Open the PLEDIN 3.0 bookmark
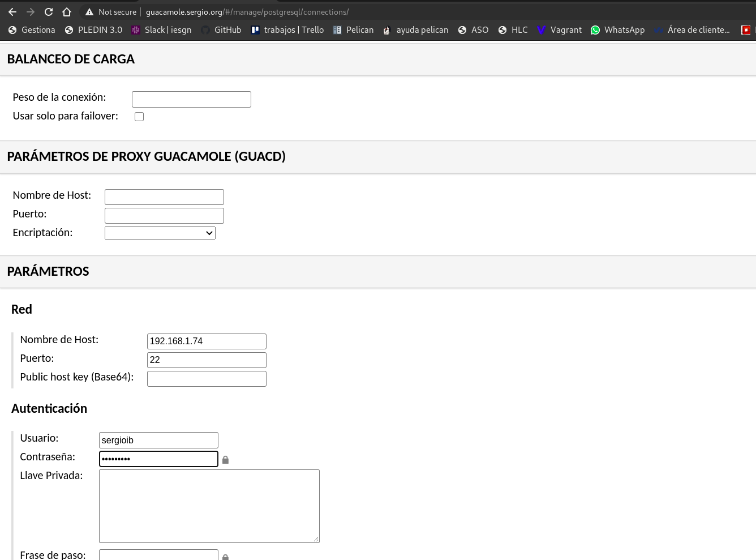Image resolution: width=756 pixels, height=560 pixels. [93, 30]
